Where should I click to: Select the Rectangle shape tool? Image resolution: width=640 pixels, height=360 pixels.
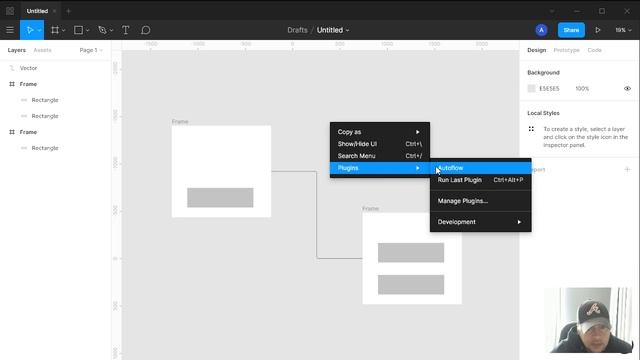tap(78, 30)
